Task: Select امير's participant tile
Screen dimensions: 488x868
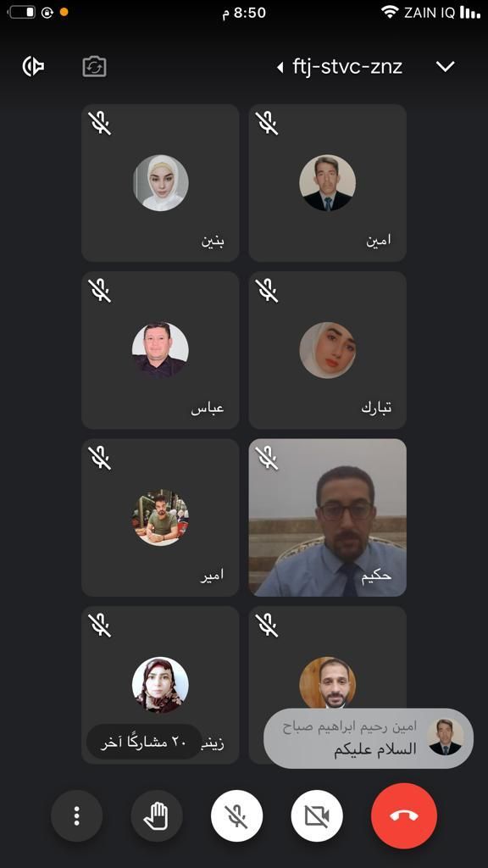Action: 160,518
